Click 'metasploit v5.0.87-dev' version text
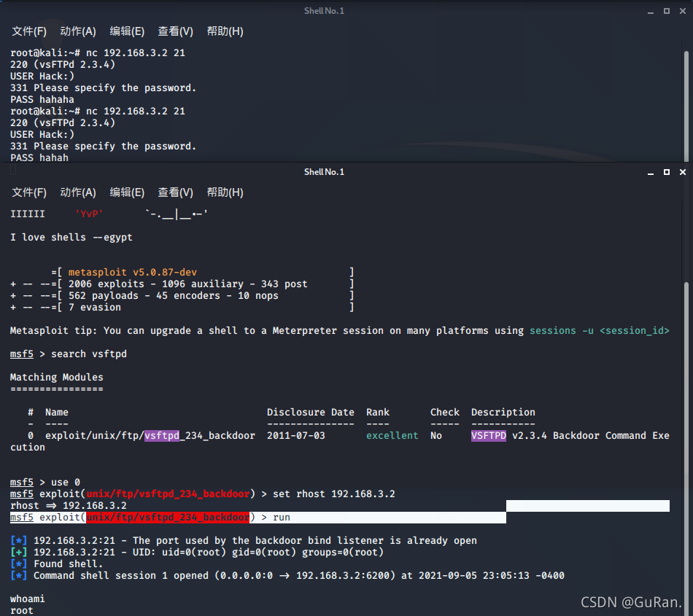 coord(133,273)
